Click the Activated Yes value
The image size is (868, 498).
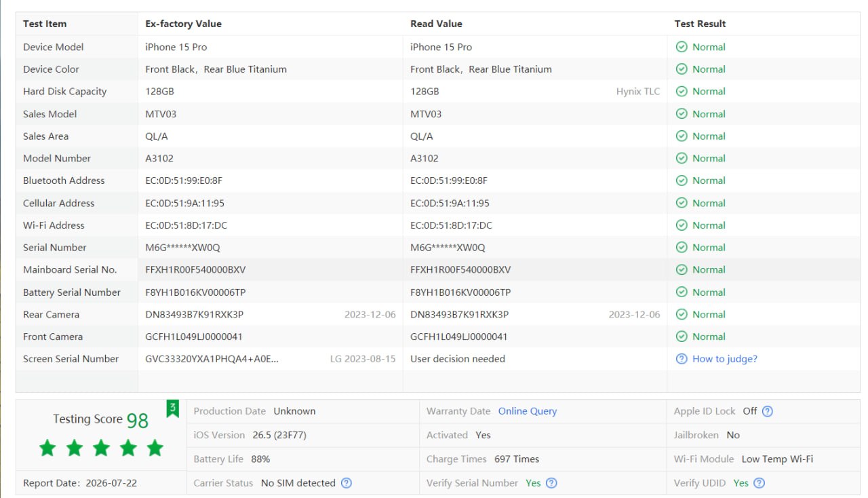[483, 435]
